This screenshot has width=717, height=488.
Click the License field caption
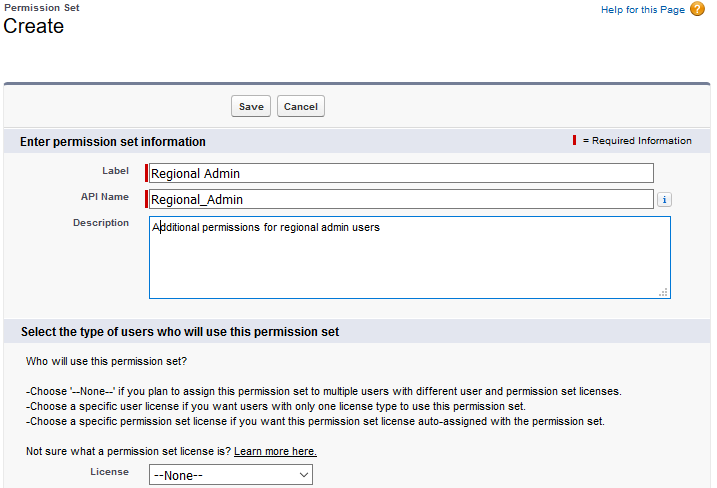tap(111, 472)
